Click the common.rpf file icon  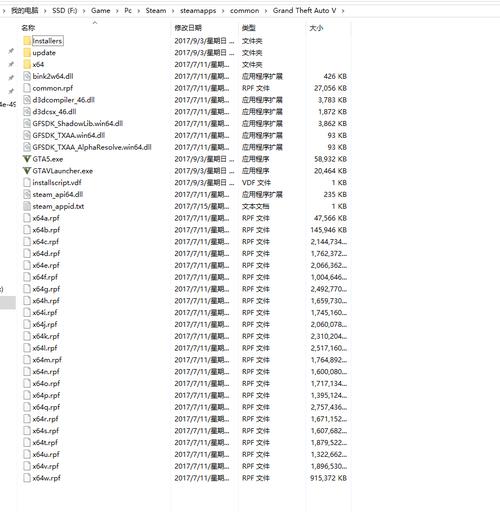tap(27, 88)
